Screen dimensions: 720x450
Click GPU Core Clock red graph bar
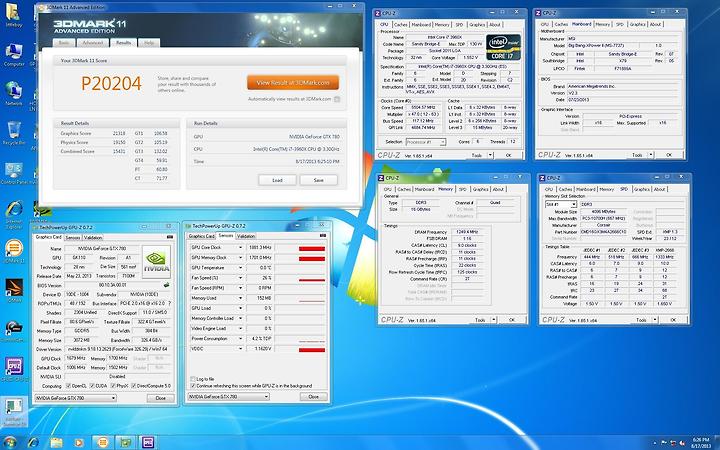click(x=312, y=248)
